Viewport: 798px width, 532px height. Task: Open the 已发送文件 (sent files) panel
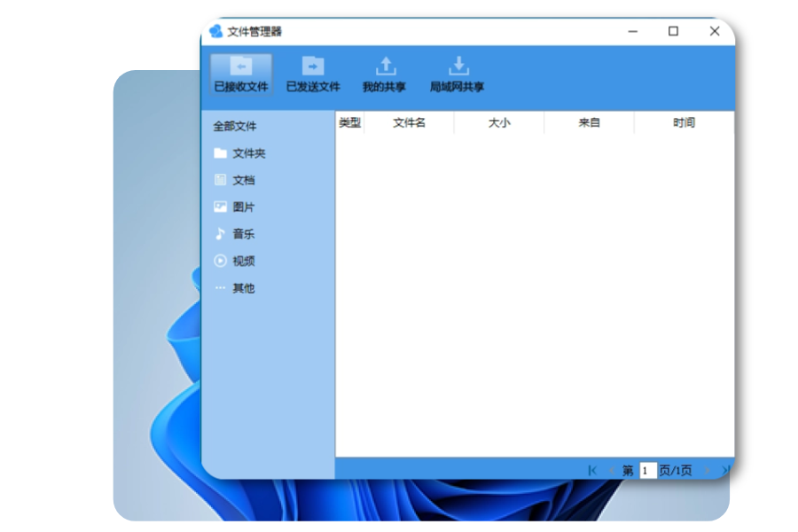[311, 74]
